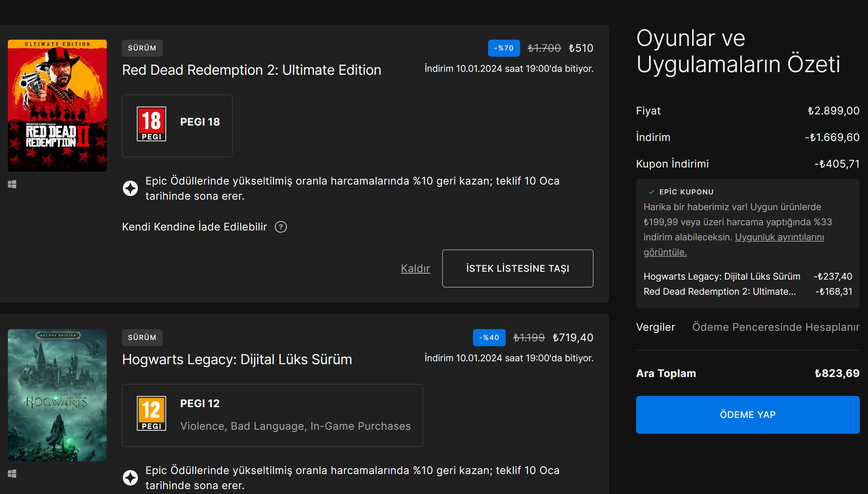
Task: Click Windows platform icon under Red Dead Redemption
Action: [12, 184]
